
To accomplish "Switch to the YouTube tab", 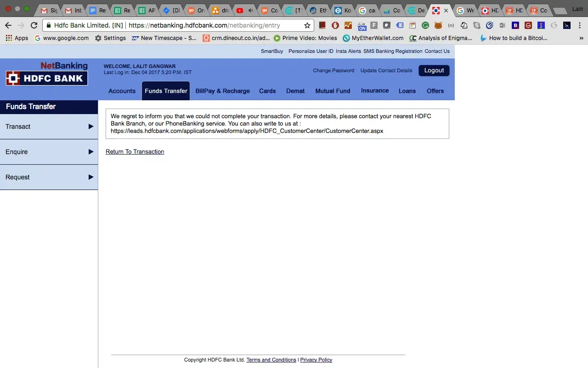I will pos(245,10).
